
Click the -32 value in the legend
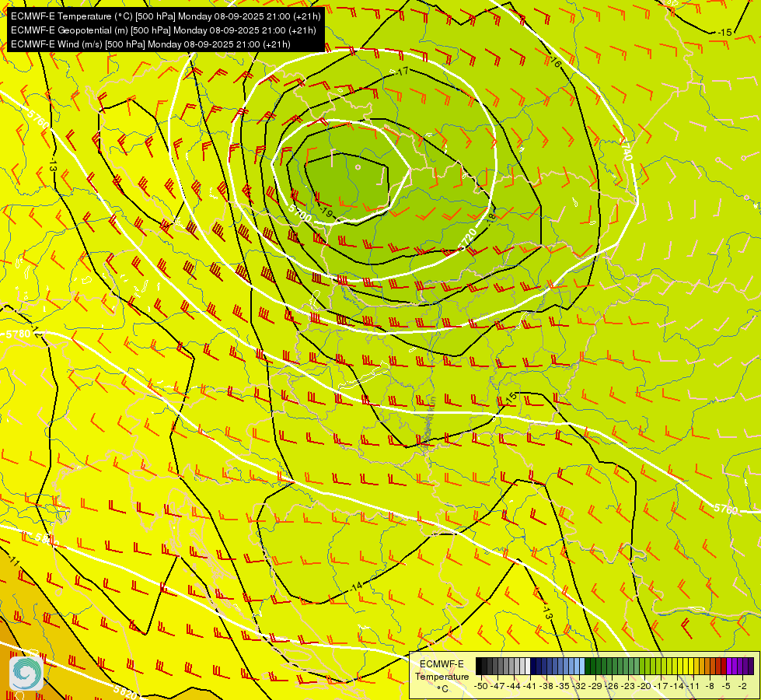pos(579,686)
